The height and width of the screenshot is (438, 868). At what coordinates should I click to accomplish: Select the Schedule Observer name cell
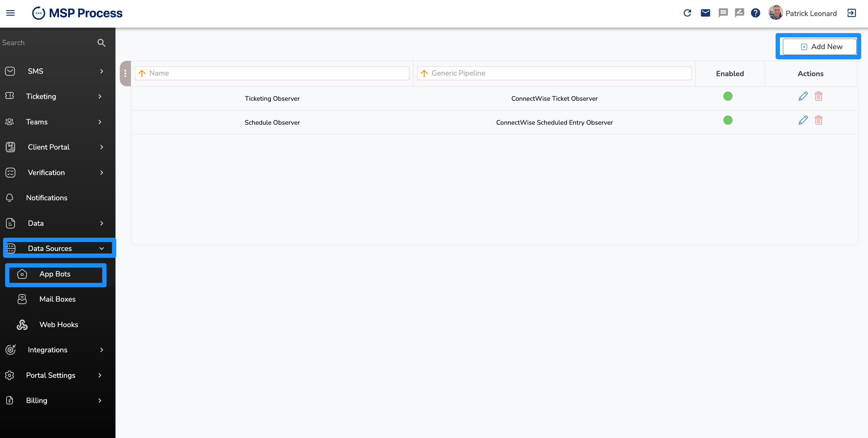(x=272, y=122)
